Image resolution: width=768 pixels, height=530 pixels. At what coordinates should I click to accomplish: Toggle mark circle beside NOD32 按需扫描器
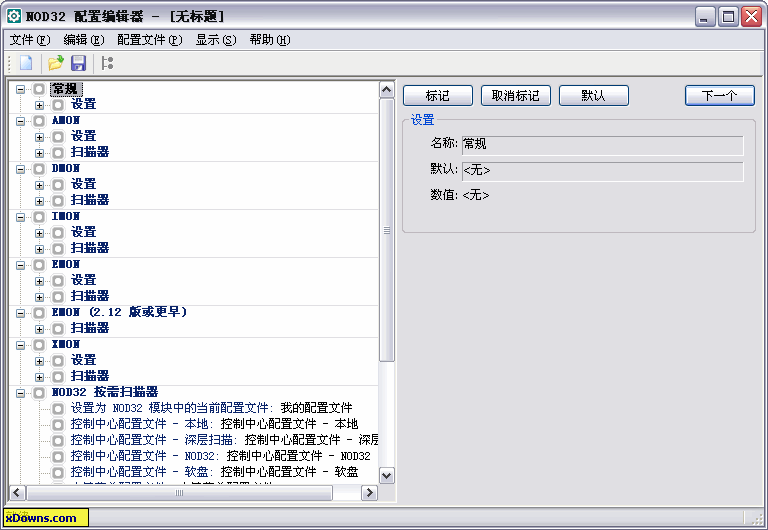(x=39, y=393)
